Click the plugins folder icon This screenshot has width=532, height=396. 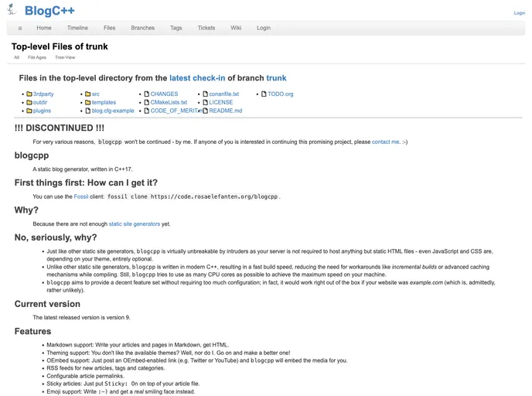click(x=29, y=111)
